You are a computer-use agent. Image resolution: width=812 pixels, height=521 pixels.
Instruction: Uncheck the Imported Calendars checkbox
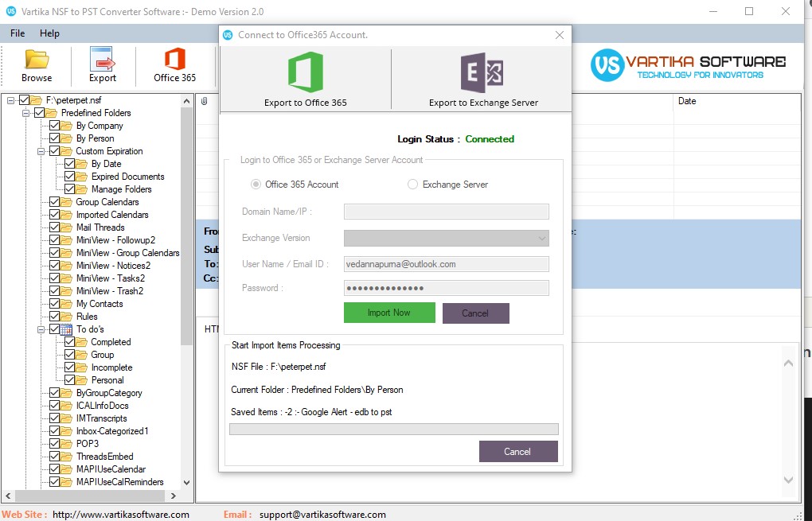[x=54, y=215]
